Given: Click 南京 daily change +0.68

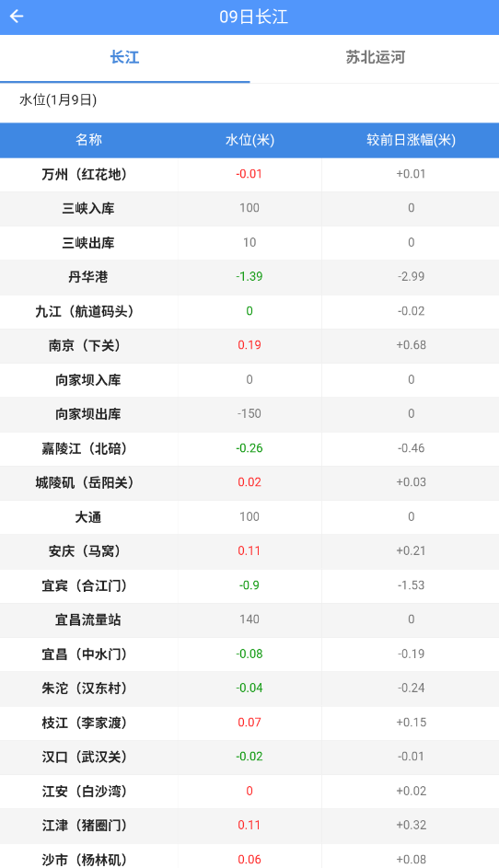Looking at the screenshot, I should pyautogui.click(x=411, y=345).
